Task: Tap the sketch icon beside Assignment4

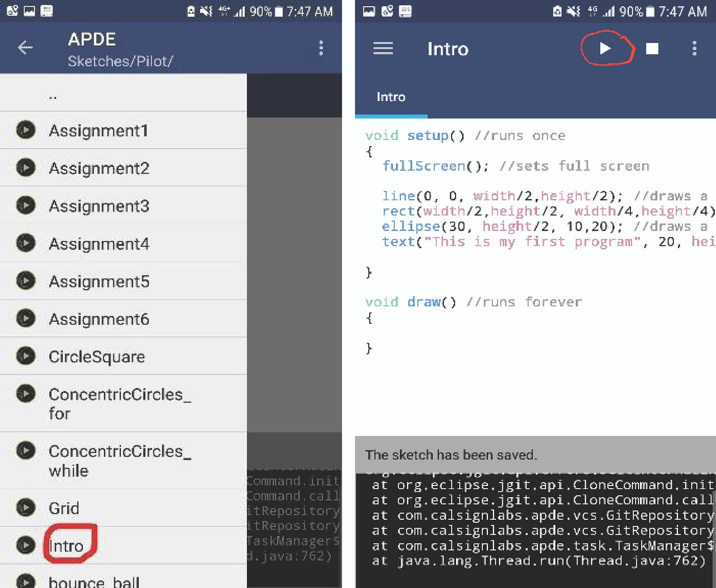Action: coord(26,243)
